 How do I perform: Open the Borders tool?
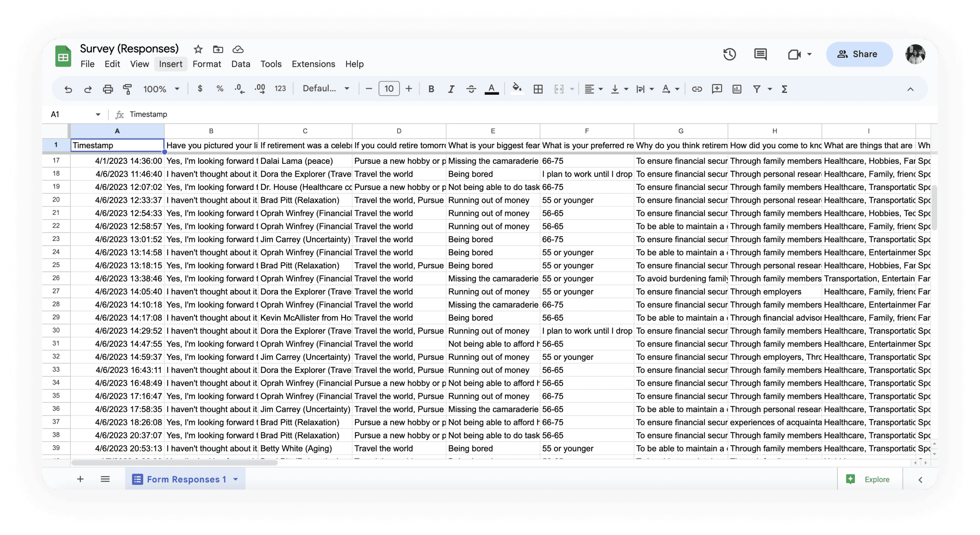click(x=538, y=89)
